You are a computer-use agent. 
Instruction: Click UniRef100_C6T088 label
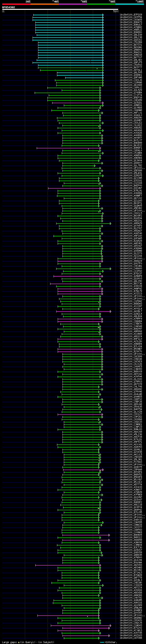131,638
